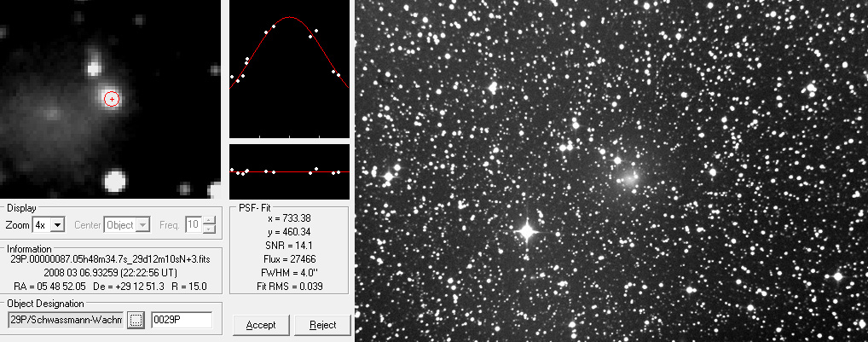Click the Accept button
The width and height of the screenshot is (868, 342).
(261, 325)
